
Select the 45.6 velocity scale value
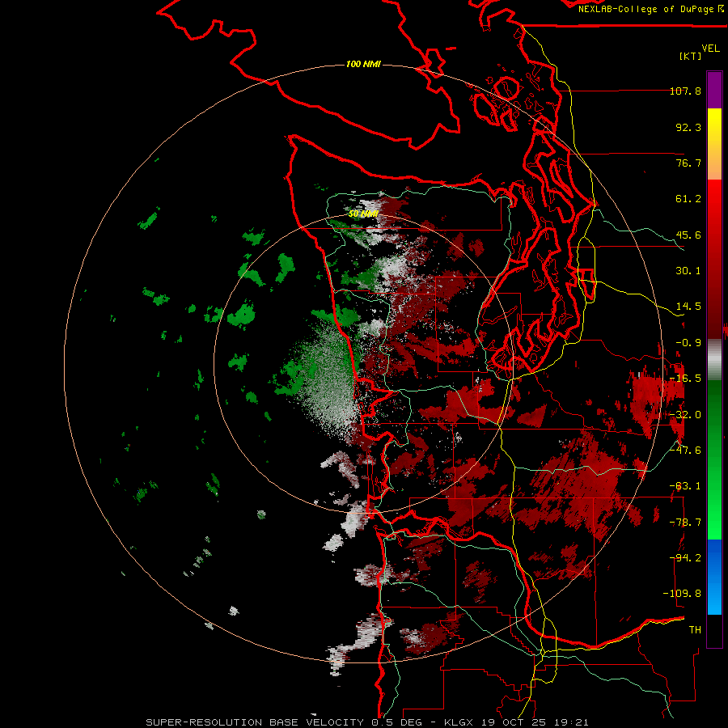pyautogui.click(x=688, y=235)
